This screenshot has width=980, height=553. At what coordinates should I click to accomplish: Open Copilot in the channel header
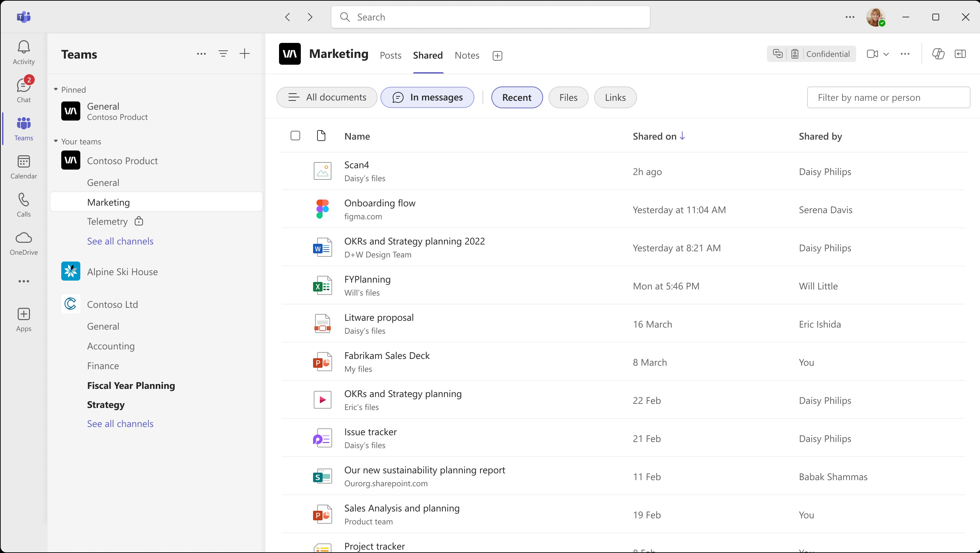pyautogui.click(x=938, y=54)
